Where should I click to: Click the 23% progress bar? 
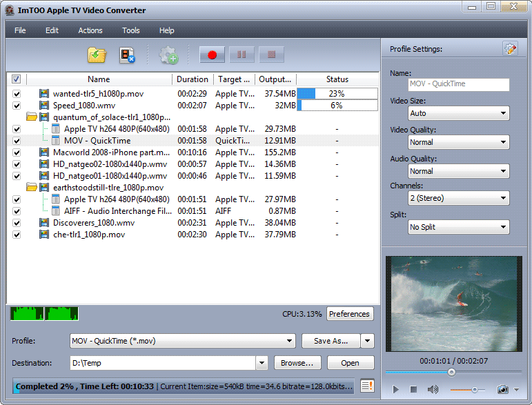(337, 94)
